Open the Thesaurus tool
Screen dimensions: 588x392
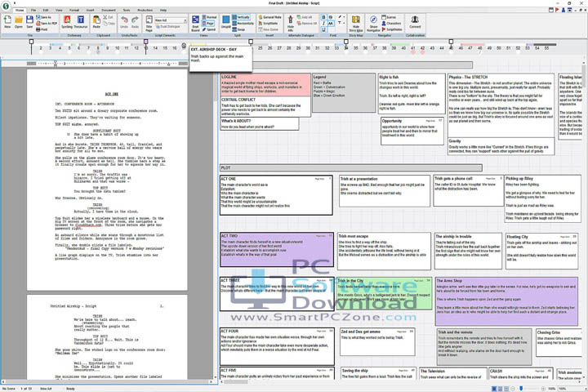pos(81,22)
